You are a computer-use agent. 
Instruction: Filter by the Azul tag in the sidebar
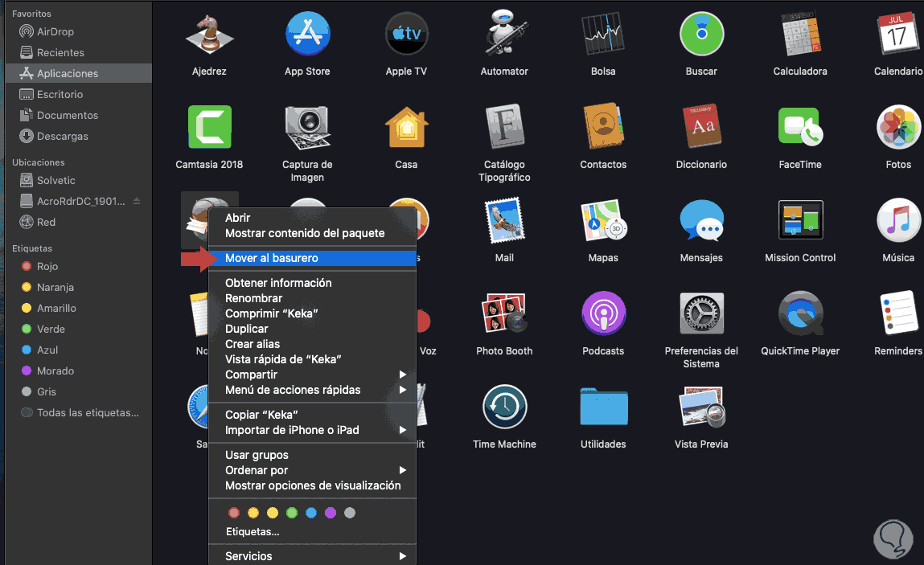[78, 350]
